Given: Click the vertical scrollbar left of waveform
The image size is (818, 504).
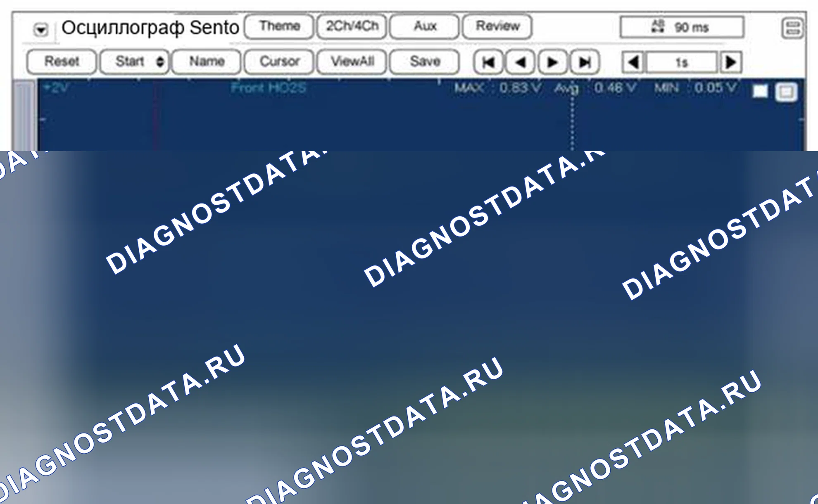Looking at the screenshot, I should pos(24,116).
